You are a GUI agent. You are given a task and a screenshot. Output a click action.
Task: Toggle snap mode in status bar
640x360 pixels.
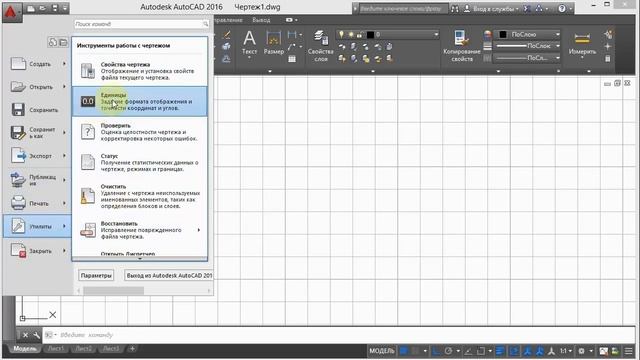416,351
